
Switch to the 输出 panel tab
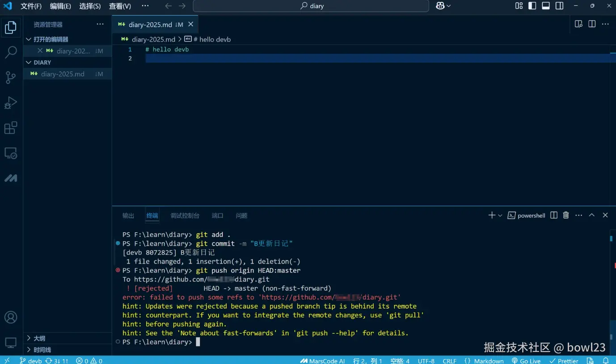click(x=128, y=215)
